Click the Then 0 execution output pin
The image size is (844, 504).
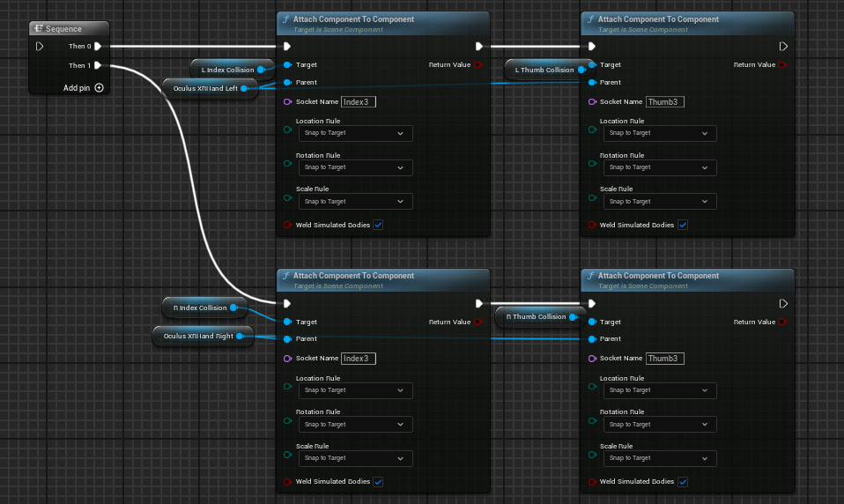point(98,46)
